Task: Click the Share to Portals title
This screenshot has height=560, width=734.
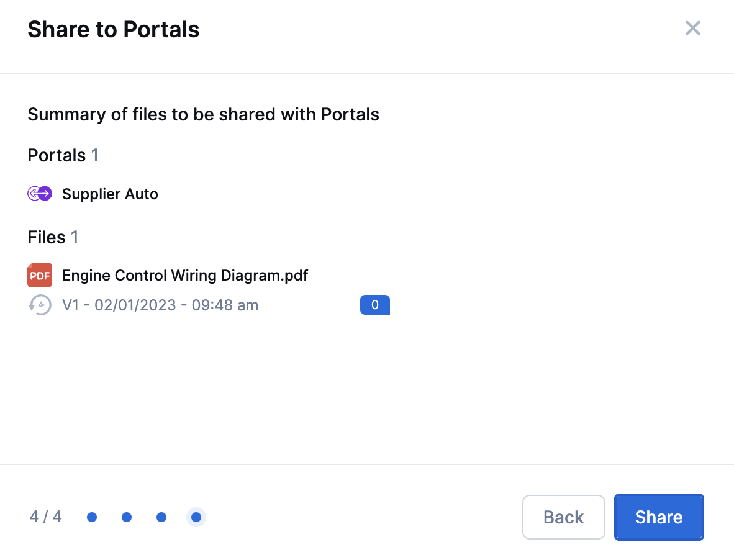Action: pyautogui.click(x=114, y=29)
